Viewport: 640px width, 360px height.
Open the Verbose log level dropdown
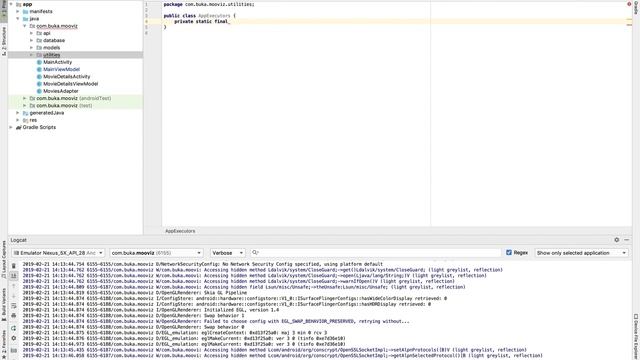227,253
